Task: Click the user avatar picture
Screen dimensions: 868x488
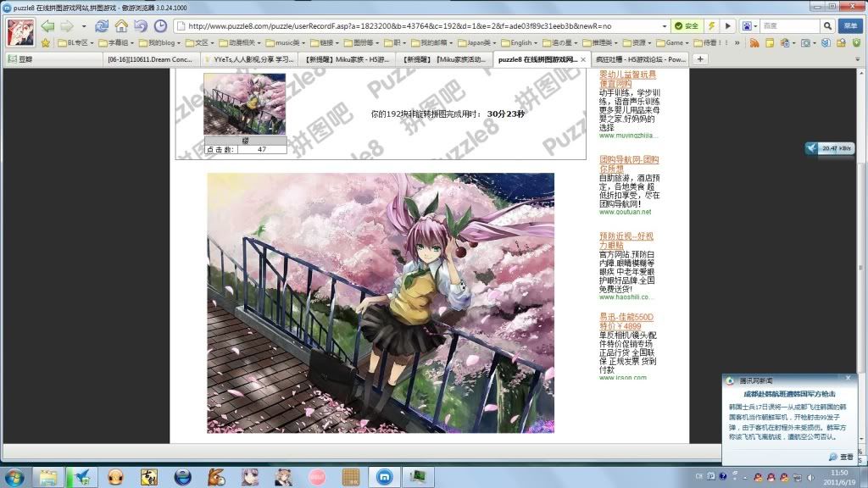Action: coord(21,32)
